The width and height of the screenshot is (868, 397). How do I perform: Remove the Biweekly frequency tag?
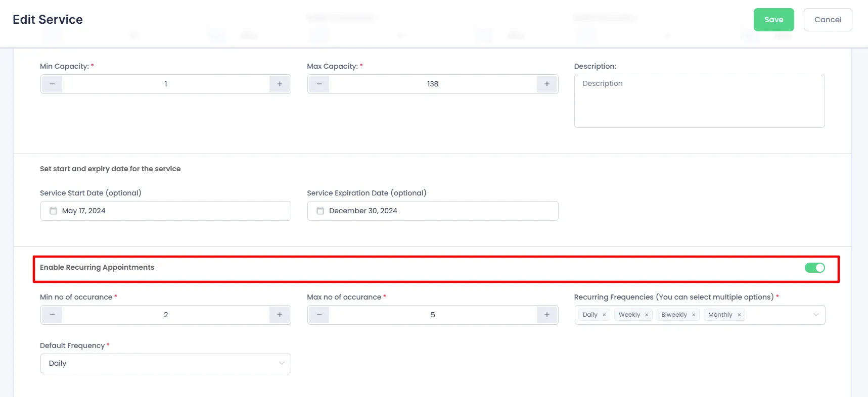click(x=694, y=315)
